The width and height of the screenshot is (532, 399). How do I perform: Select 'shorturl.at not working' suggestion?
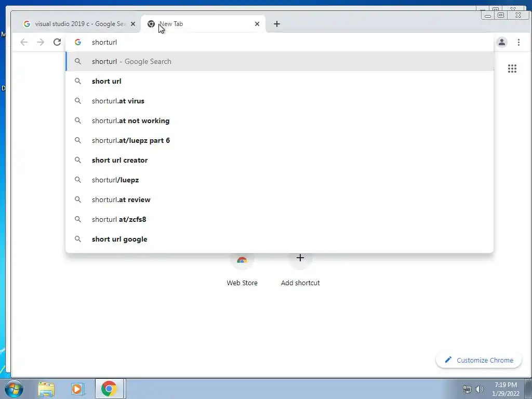click(280, 121)
